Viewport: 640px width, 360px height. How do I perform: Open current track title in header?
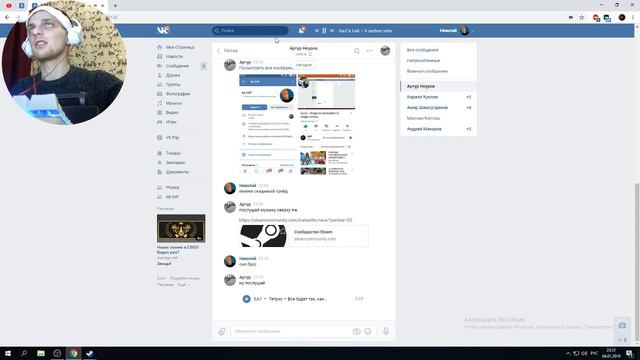[x=365, y=31]
